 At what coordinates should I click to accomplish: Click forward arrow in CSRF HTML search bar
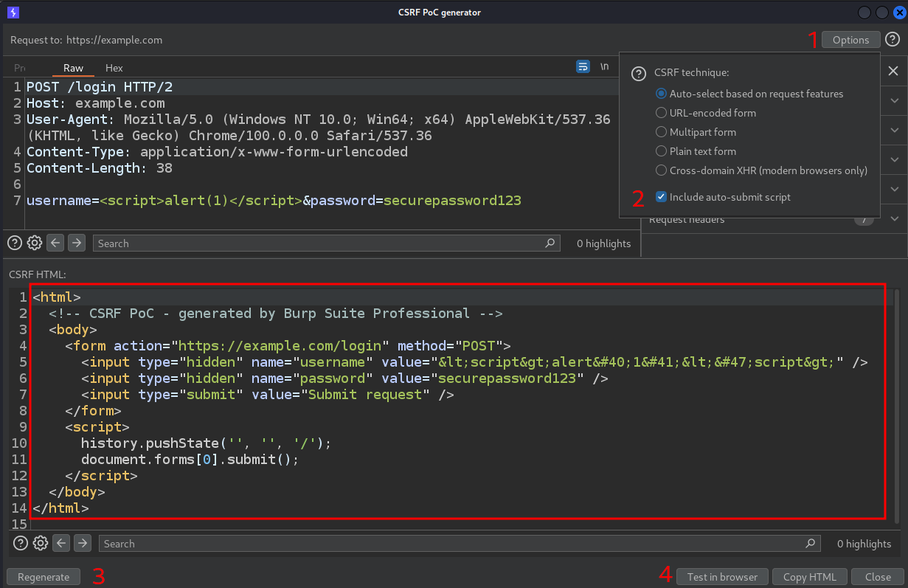coord(83,543)
